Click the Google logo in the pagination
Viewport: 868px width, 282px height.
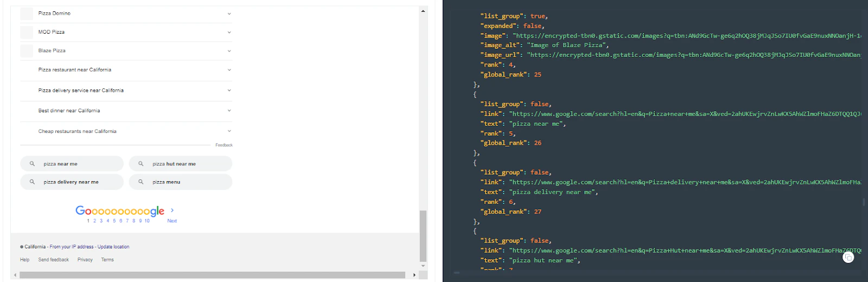[120, 211]
